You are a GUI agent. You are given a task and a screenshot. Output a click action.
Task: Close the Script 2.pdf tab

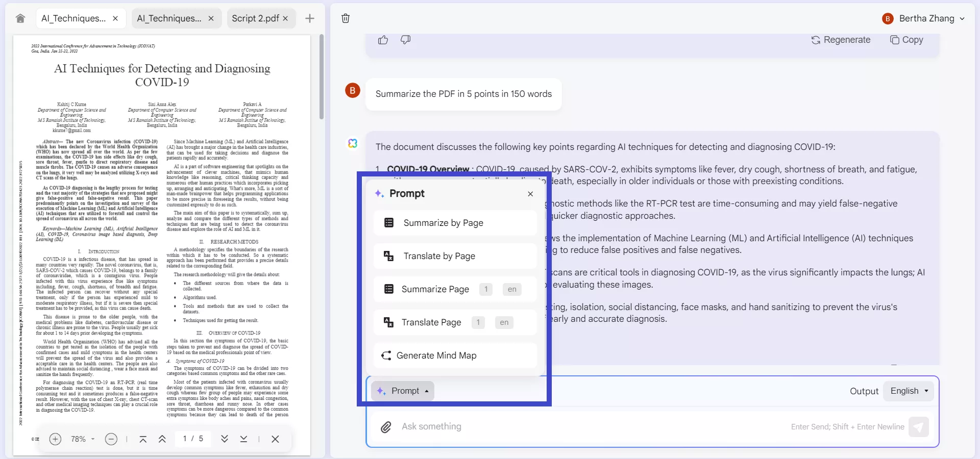285,18
